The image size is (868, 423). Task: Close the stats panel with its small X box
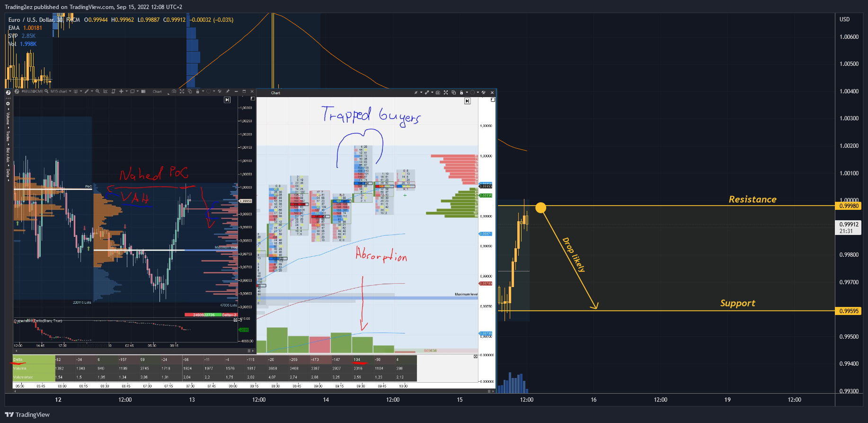coord(476,356)
